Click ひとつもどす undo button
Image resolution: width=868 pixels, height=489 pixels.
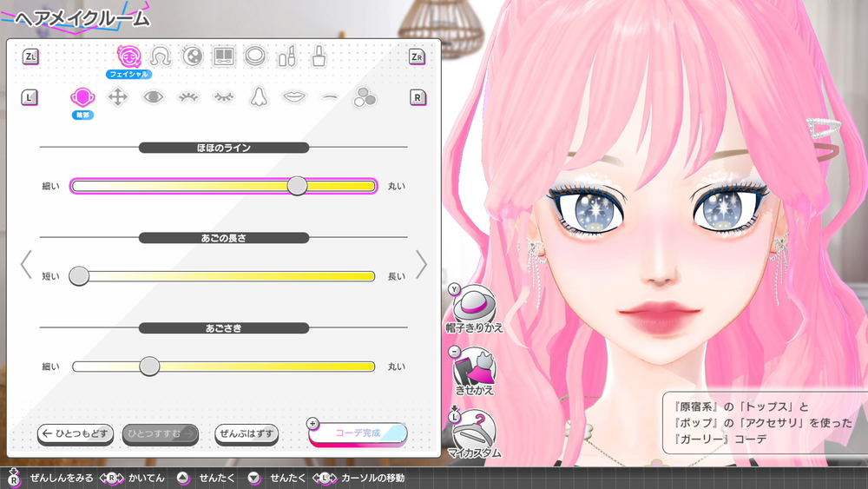coord(76,433)
